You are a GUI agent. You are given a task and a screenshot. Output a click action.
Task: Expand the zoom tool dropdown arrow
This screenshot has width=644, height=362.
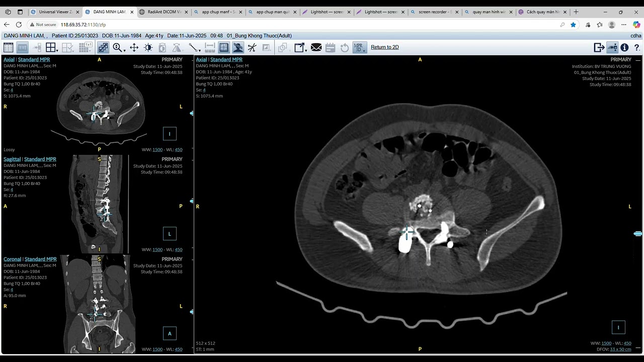[x=123, y=50]
